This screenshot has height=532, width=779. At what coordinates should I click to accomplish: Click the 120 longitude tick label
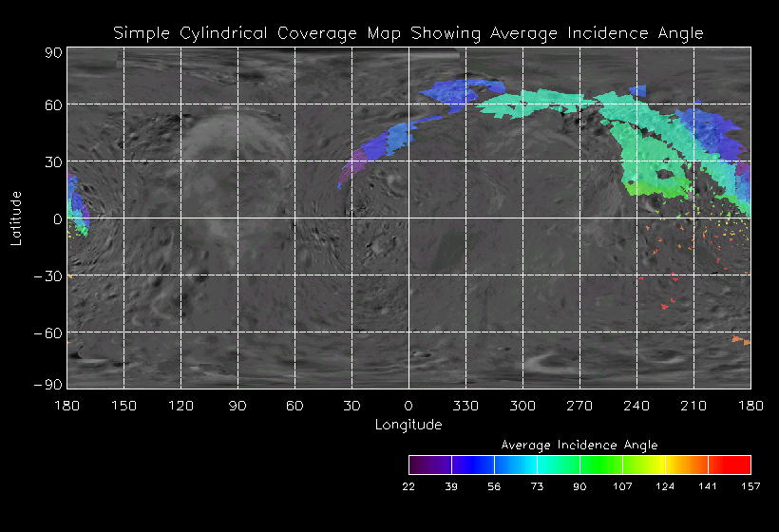(180, 406)
